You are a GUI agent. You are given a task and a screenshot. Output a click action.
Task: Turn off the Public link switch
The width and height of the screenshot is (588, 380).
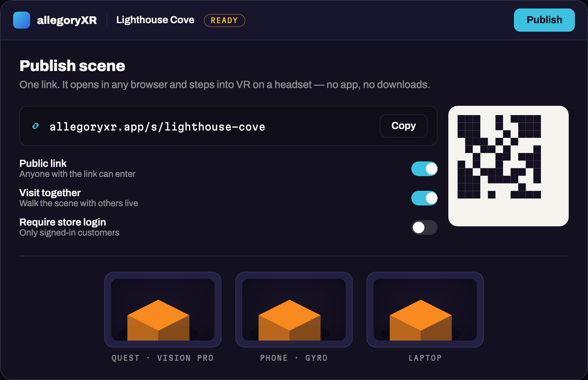coord(424,169)
